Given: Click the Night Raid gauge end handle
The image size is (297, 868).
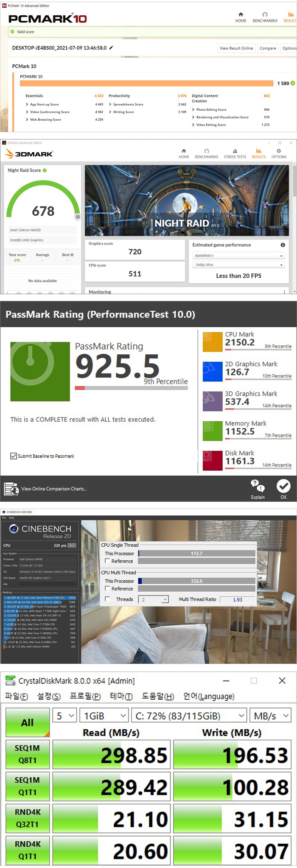Looking at the screenshot, I should (x=78, y=217).
